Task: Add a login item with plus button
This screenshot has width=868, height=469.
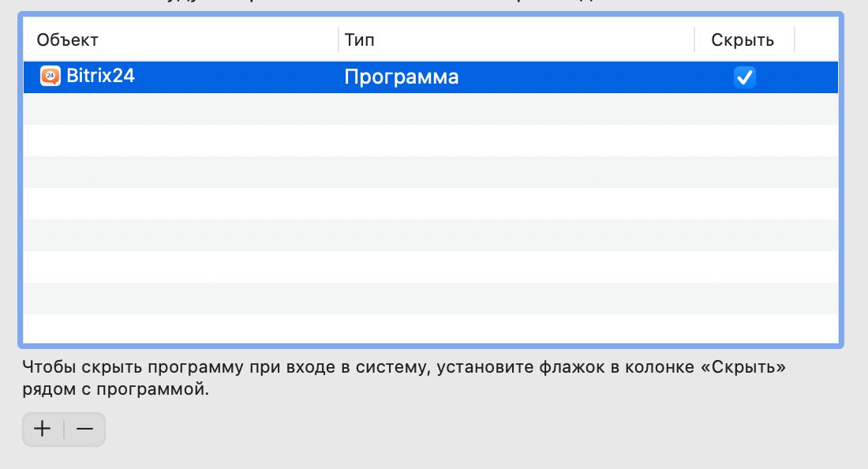Action: 43,429
